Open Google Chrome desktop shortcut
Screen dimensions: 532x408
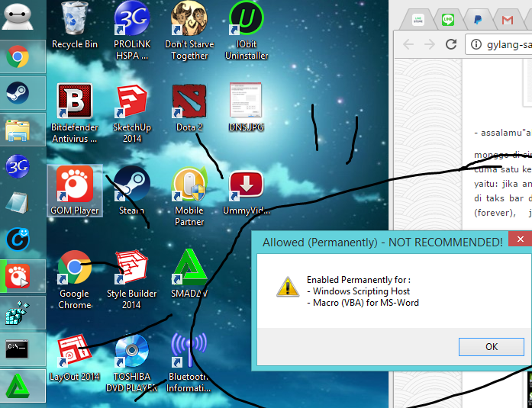[x=74, y=280]
